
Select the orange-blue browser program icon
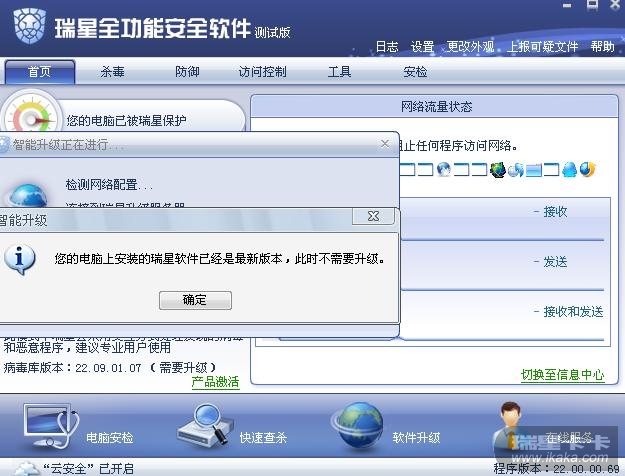point(587,169)
